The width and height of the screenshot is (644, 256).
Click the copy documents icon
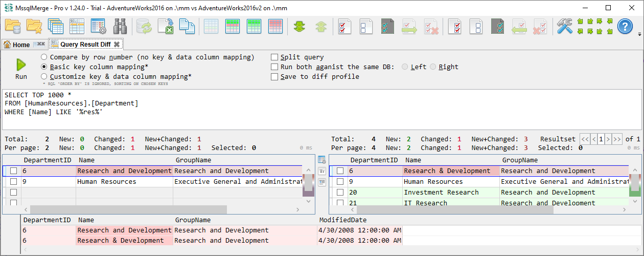click(x=187, y=26)
